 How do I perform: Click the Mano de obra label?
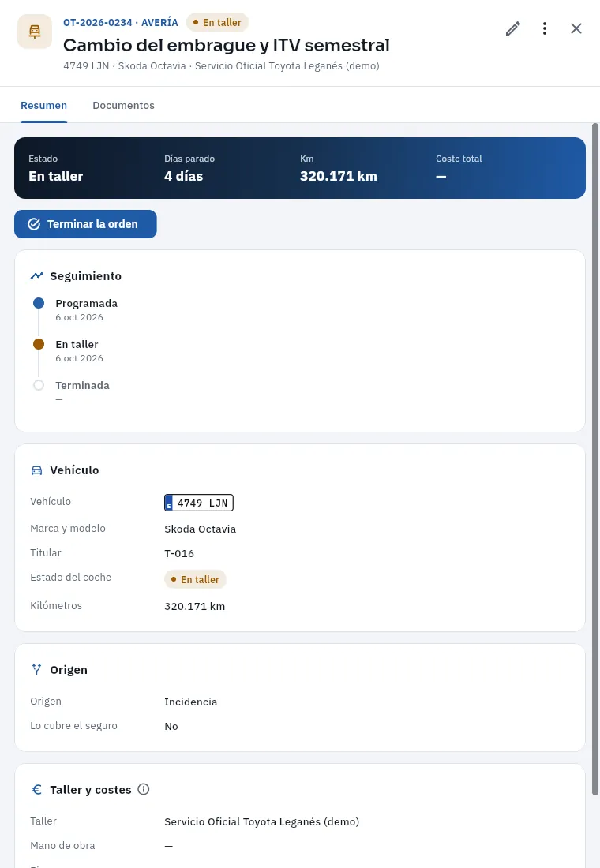point(62,846)
